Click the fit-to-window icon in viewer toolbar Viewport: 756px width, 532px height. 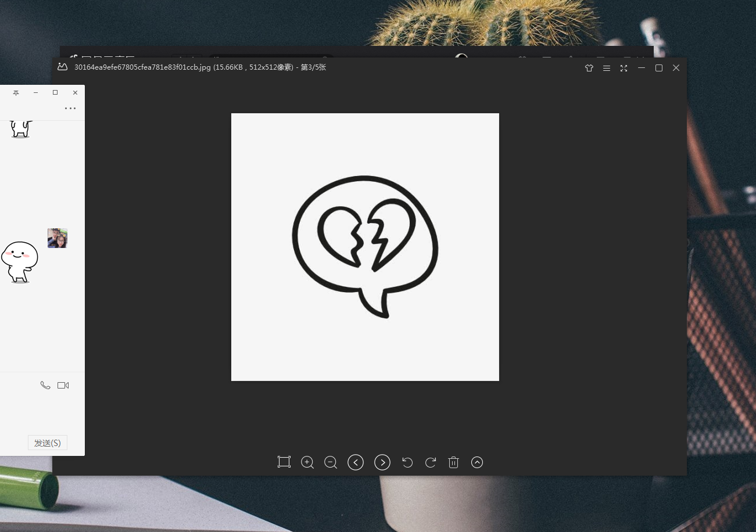(284, 462)
